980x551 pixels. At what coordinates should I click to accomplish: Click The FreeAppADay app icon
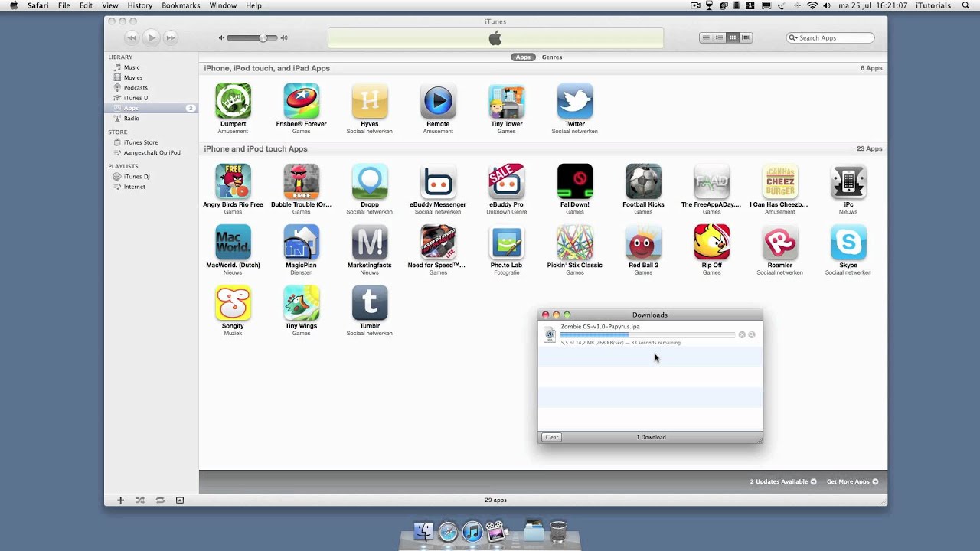coord(711,181)
